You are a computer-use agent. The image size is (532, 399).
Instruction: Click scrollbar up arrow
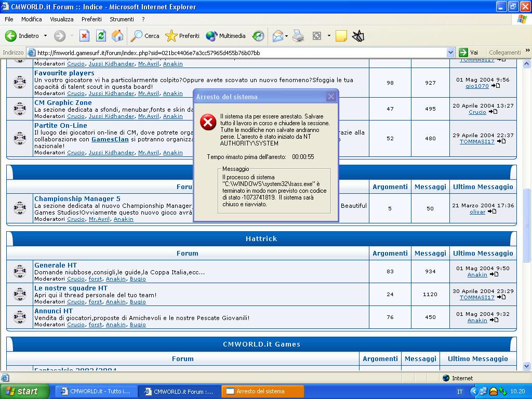[527, 63]
